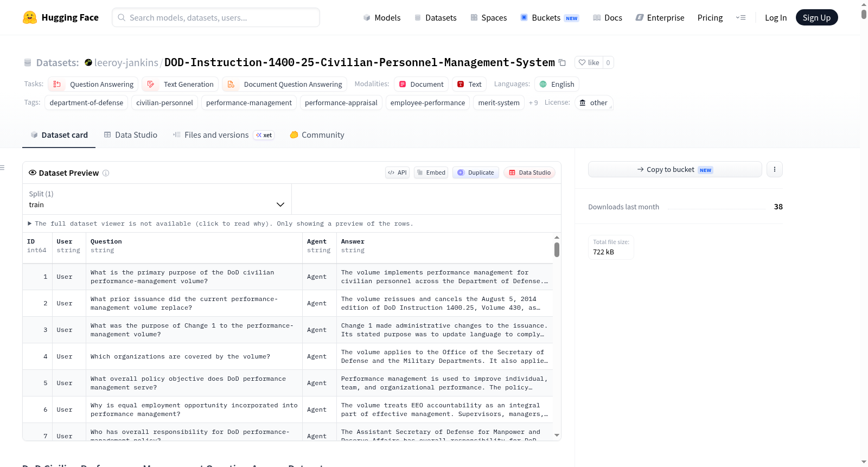Click the Datasets breadcrumb label
Screen dimensions: 868x467
click(58, 62)
